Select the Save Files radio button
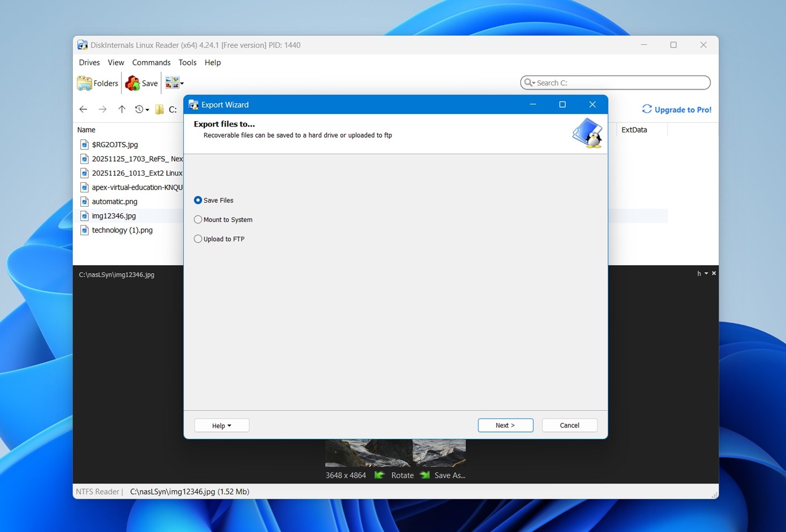Image resolution: width=786 pixels, height=532 pixels. pyautogui.click(x=198, y=200)
